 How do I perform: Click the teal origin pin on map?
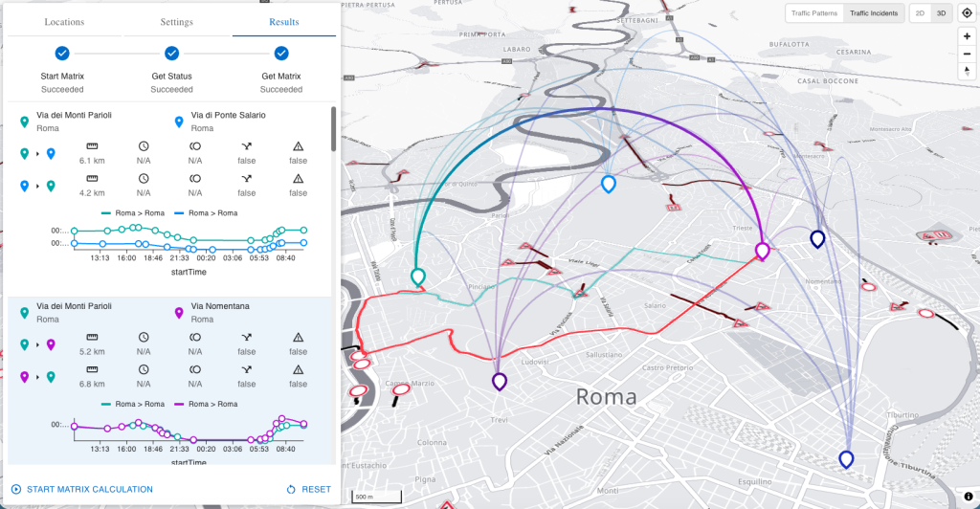tap(417, 277)
